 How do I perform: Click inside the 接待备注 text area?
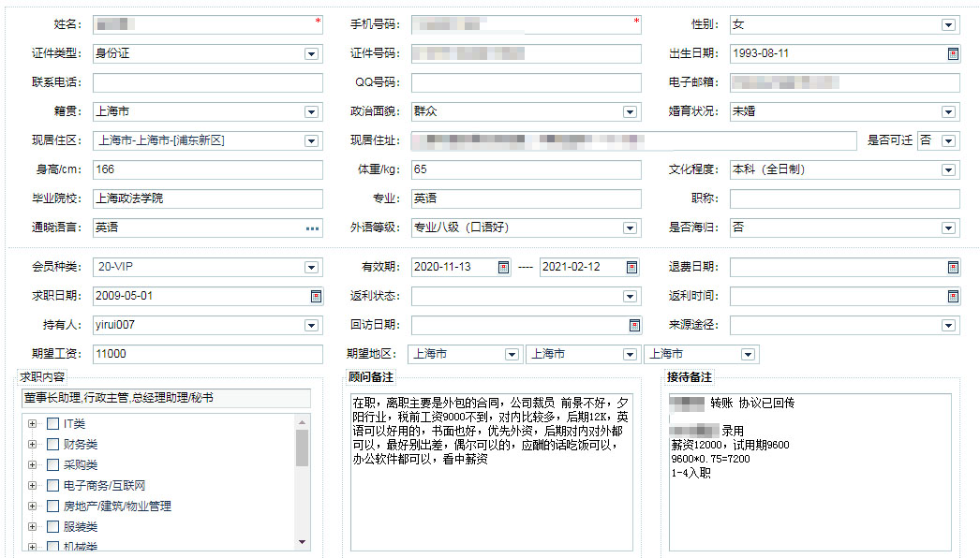click(x=810, y=472)
